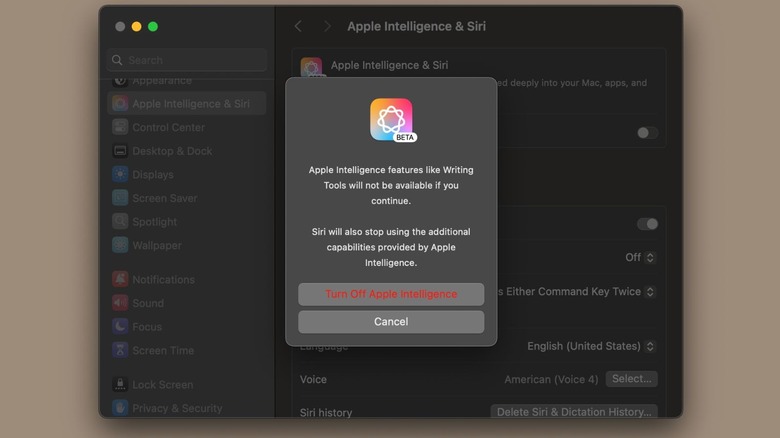The width and height of the screenshot is (780, 438).
Task: Open Control Center settings pane
Action: (187, 127)
